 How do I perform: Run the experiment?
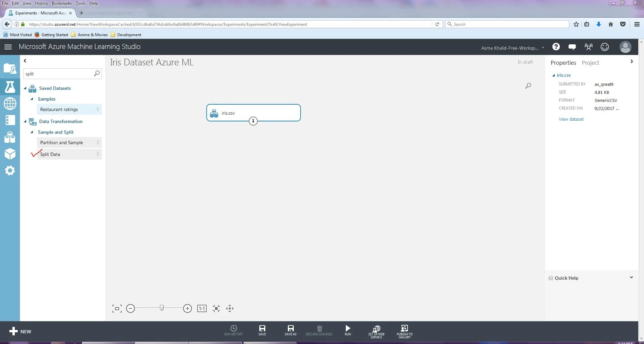coord(348,330)
